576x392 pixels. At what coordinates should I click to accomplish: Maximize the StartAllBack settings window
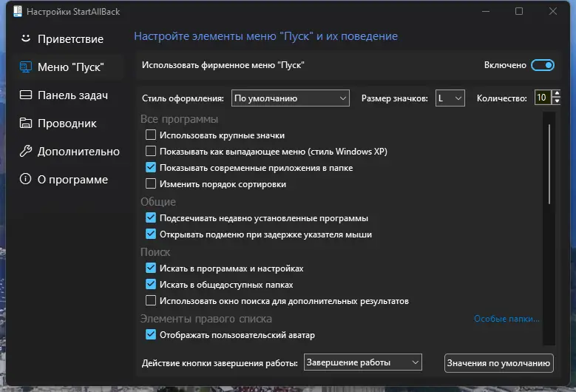pos(518,11)
